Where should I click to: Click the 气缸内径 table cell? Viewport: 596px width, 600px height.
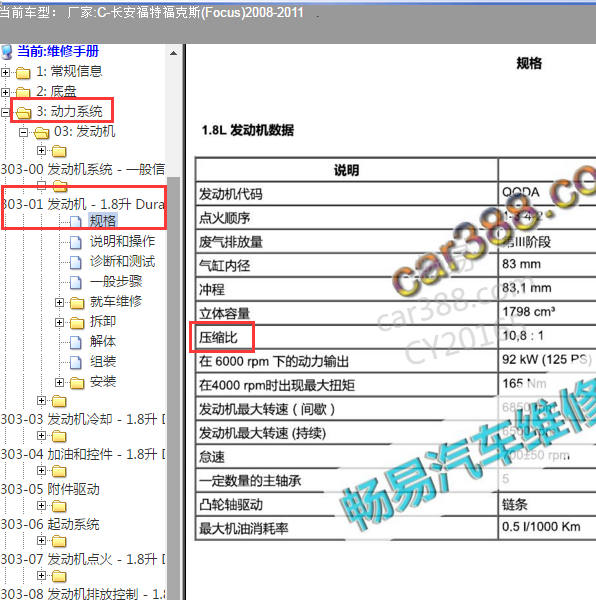pyautogui.click(x=347, y=265)
